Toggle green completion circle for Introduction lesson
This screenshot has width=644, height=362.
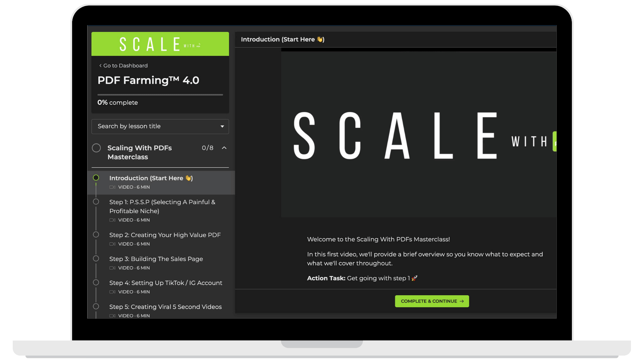coord(96,178)
